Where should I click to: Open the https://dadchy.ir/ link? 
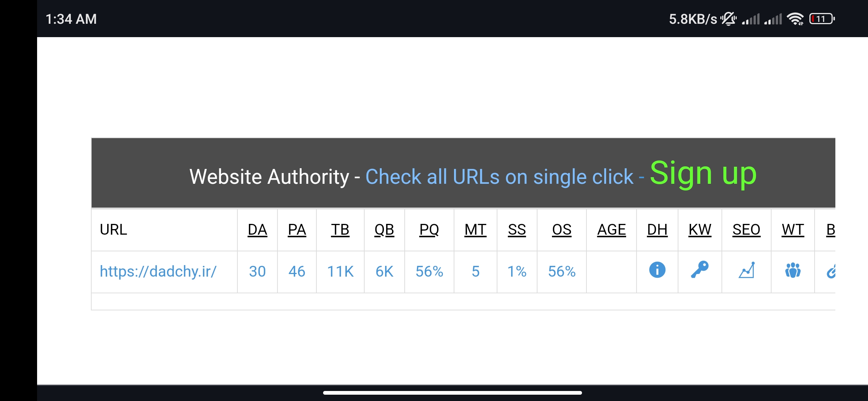[158, 271]
